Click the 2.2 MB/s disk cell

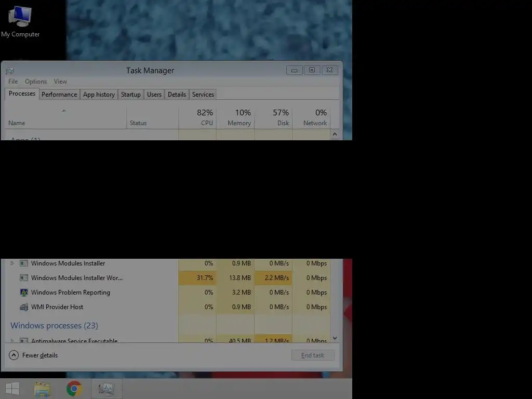pos(273,278)
